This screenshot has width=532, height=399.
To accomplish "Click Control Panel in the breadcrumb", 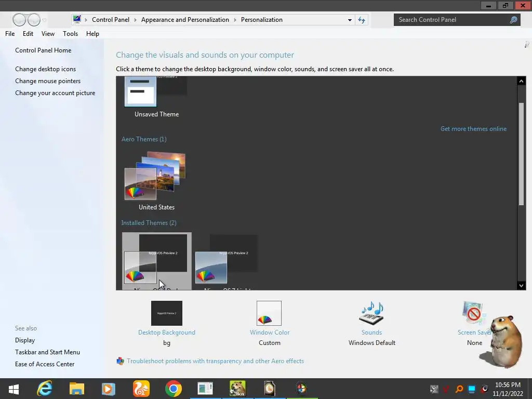I will [x=111, y=20].
